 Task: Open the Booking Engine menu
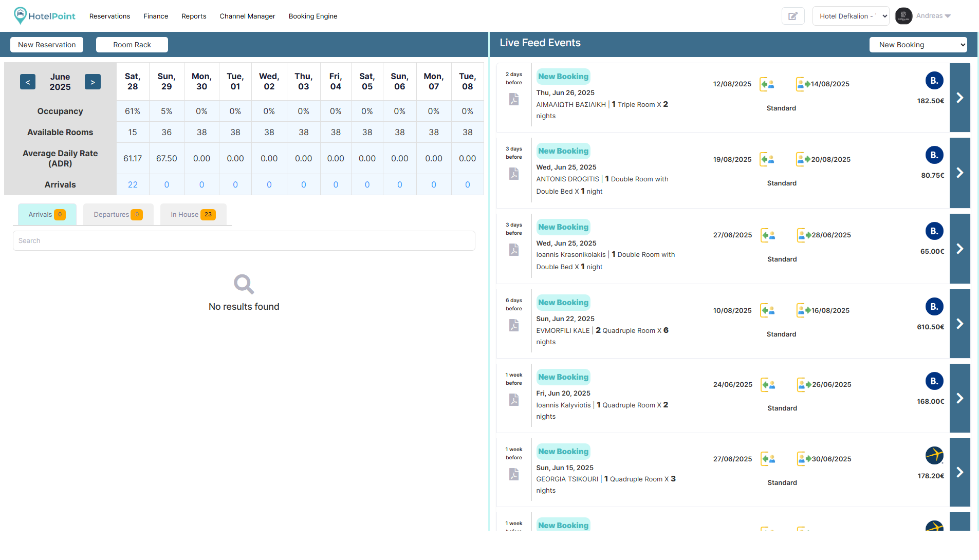click(313, 16)
